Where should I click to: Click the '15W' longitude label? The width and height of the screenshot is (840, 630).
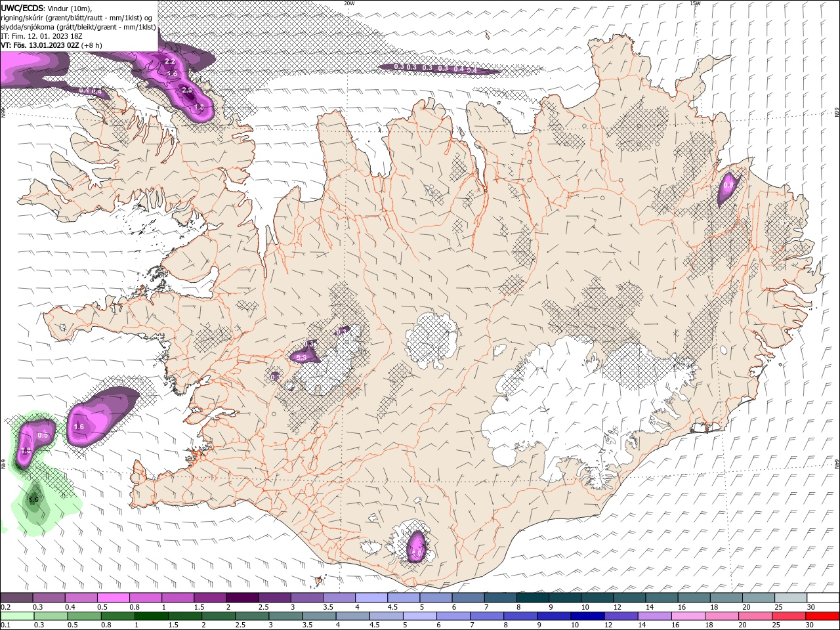(695, 3)
